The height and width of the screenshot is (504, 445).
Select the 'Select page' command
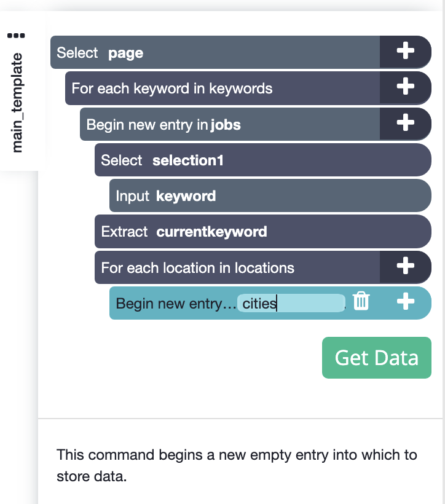tap(215, 52)
